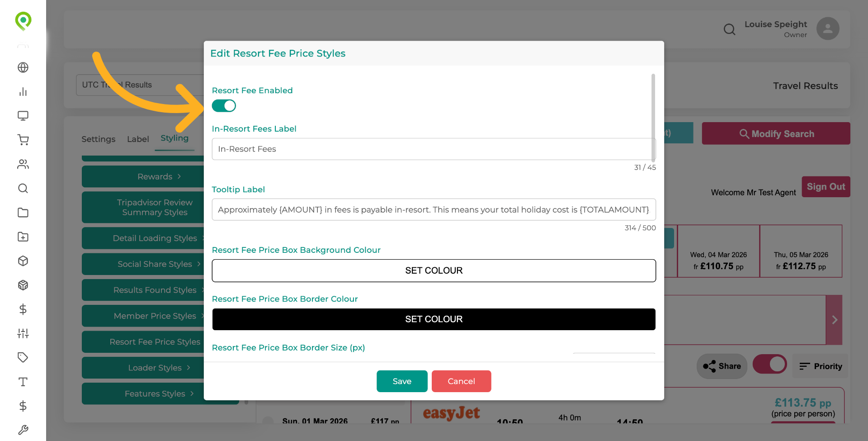Save the resort fee price styles
Viewport: 868px width, 441px height.
click(x=401, y=381)
